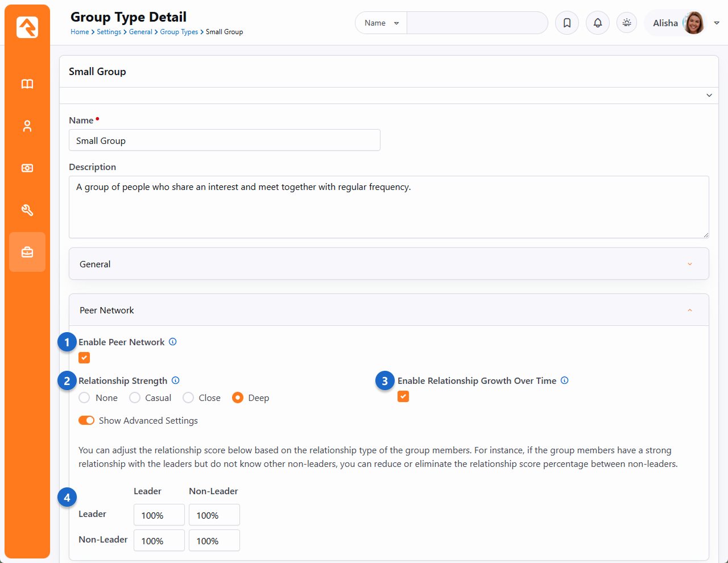This screenshot has width=728, height=563.
Task: Open the finance money icon menu
Action: [x=27, y=168]
